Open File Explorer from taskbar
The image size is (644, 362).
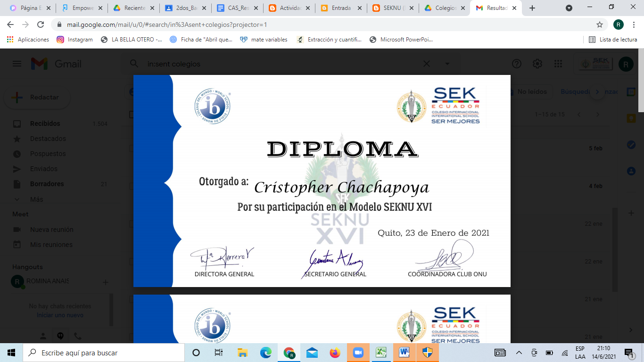pyautogui.click(x=242, y=353)
